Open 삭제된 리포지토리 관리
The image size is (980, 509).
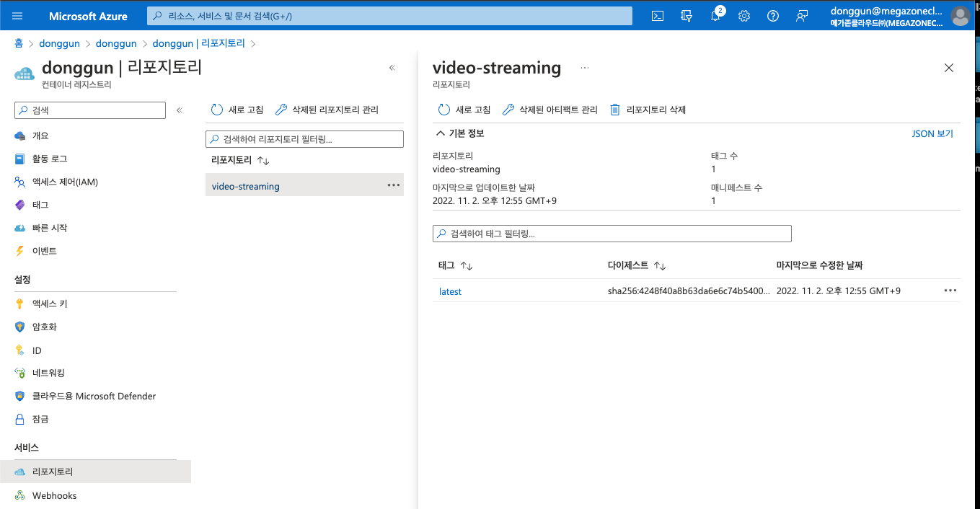(327, 110)
